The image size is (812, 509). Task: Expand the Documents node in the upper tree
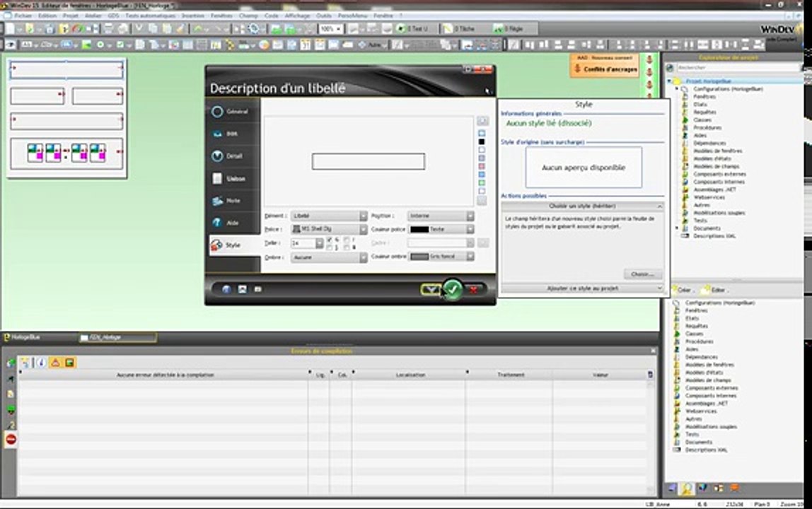(677, 228)
